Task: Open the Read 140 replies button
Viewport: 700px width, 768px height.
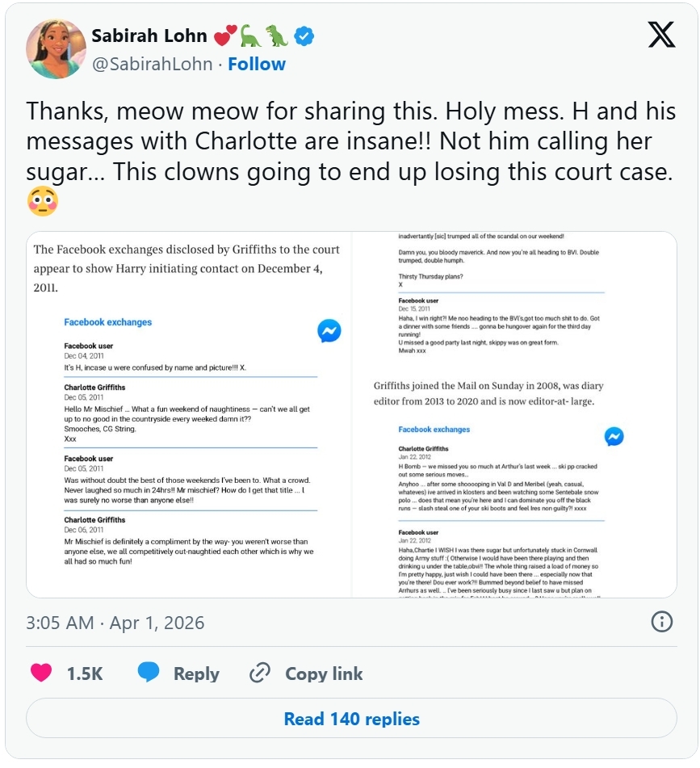Action: 351,718
